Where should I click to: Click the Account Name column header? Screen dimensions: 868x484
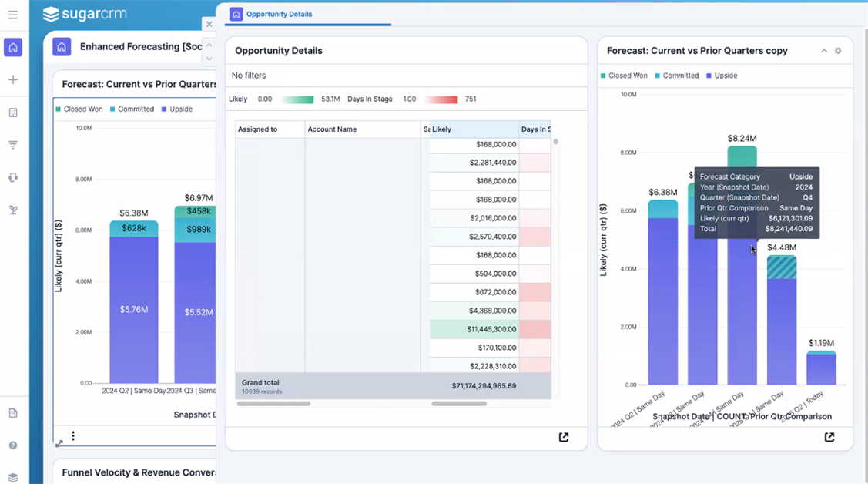332,129
